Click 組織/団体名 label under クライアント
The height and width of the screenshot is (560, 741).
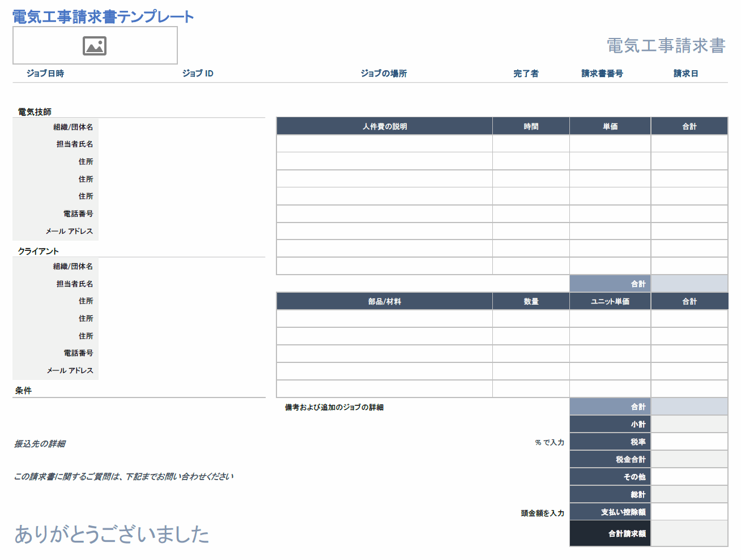click(73, 266)
